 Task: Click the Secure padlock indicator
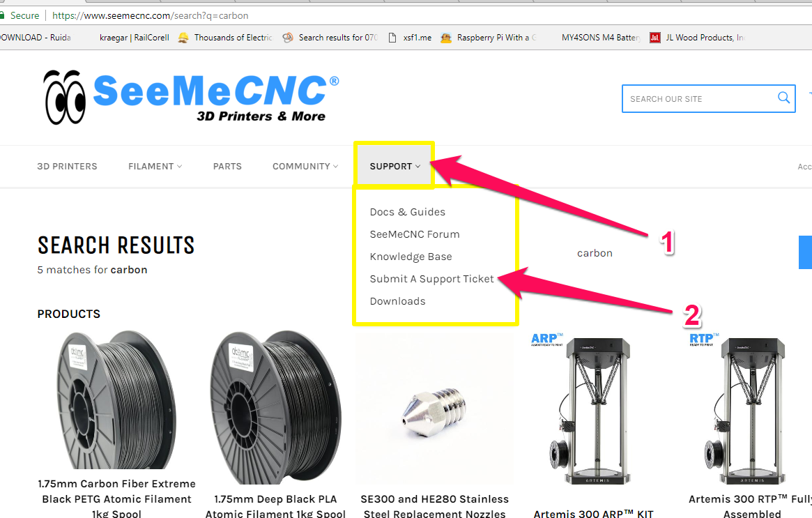click(2, 15)
